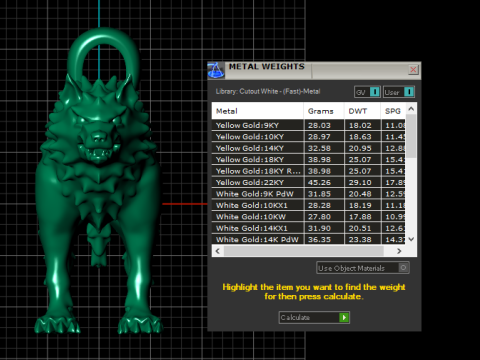480x360 pixels.
Task: Select the White Gold:14KX1 row
Action: click(308, 228)
